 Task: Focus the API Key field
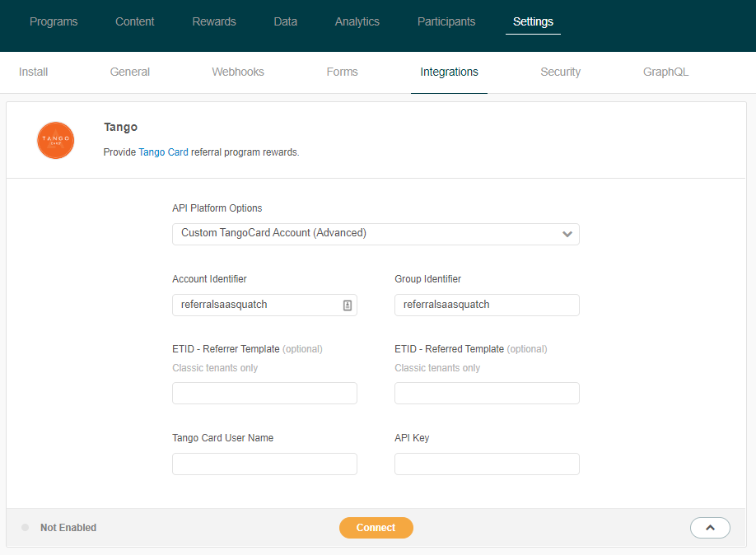pyautogui.click(x=487, y=464)
